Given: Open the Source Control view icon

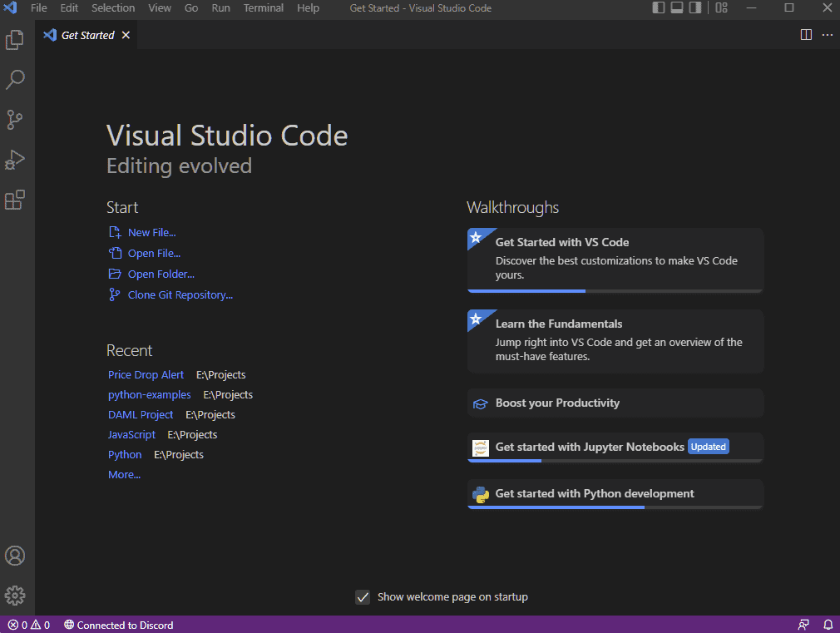Looking at the screenshot, I should point(15,120).
